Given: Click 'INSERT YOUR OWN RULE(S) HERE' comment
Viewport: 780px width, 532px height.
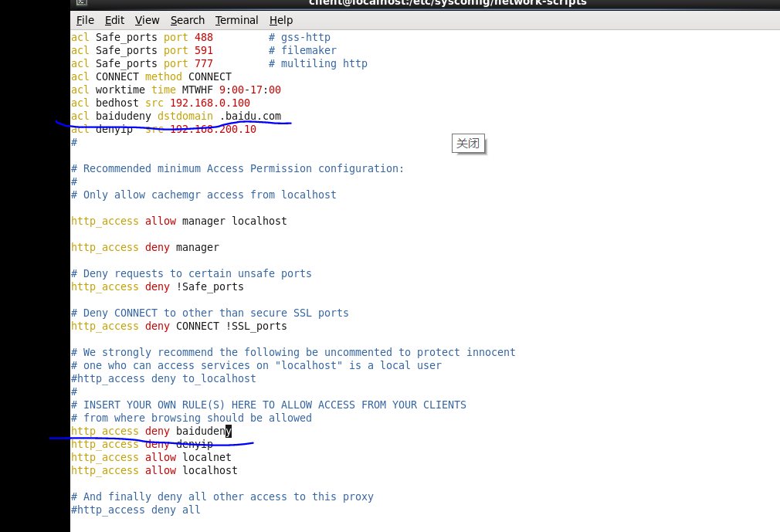Looking at the screenshot, I should pos(269,405).
